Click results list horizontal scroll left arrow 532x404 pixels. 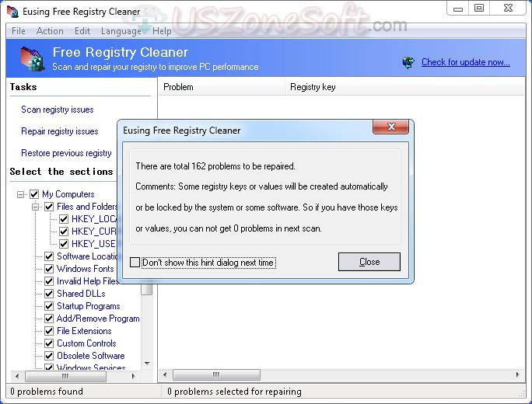point(165,374)
